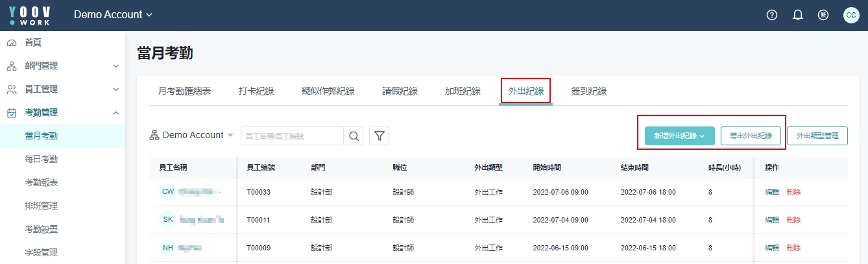Open the filter funnel icon
Viewport: 868px width, 264px height.
(x=379, y=136)
